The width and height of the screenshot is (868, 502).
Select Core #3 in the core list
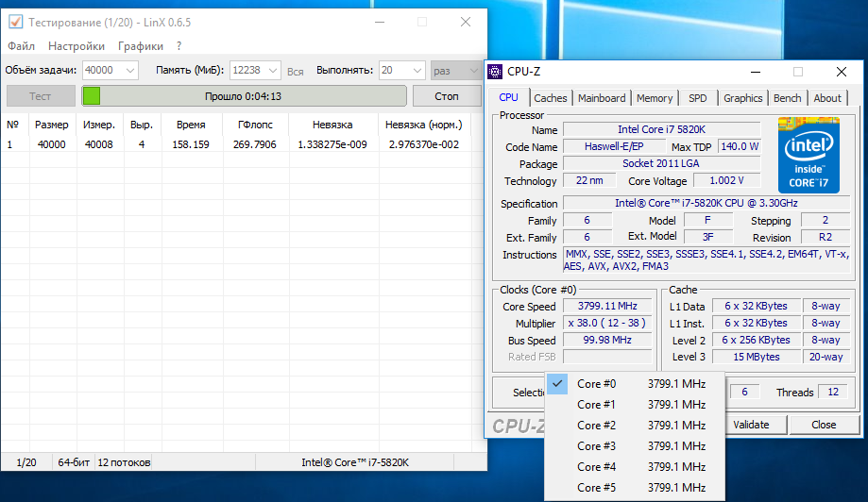[635, 446]
